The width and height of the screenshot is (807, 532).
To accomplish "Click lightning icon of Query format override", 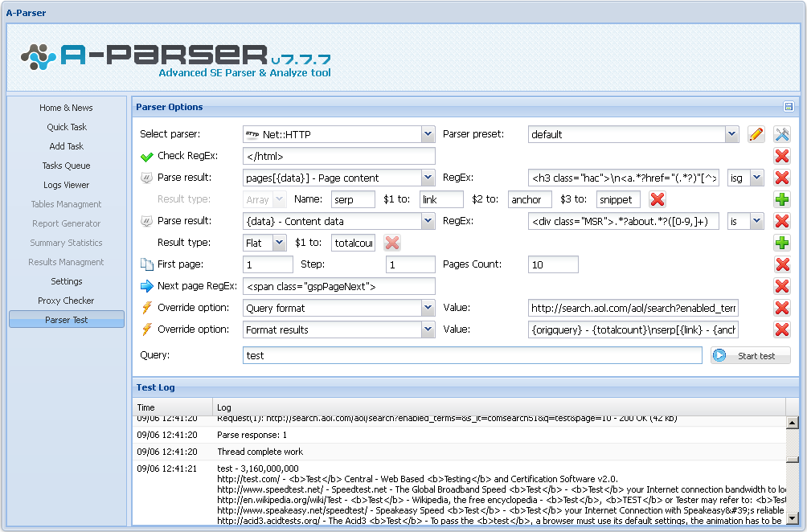I will 146,308.
